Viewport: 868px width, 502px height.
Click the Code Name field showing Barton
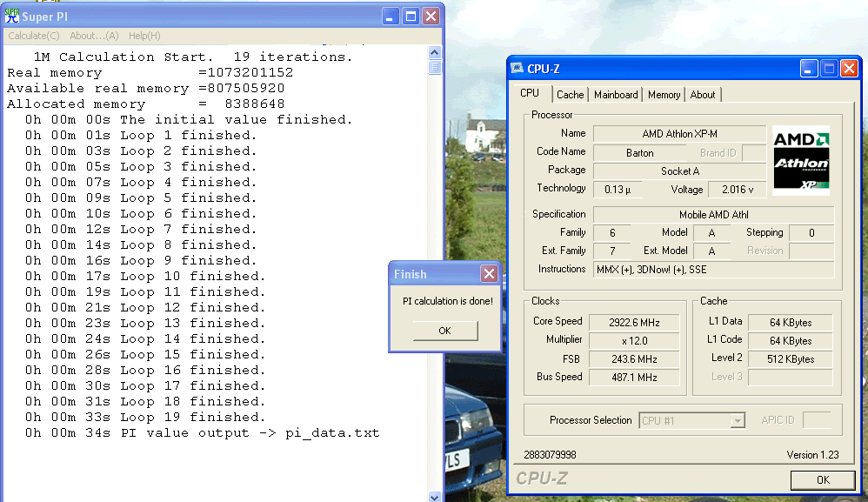tap(640, 153)
